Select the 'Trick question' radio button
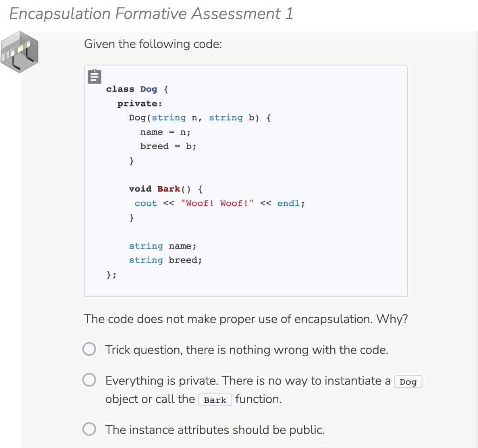Image resolution: width=478 pixels, height=448 pixels. click(89, 349)
